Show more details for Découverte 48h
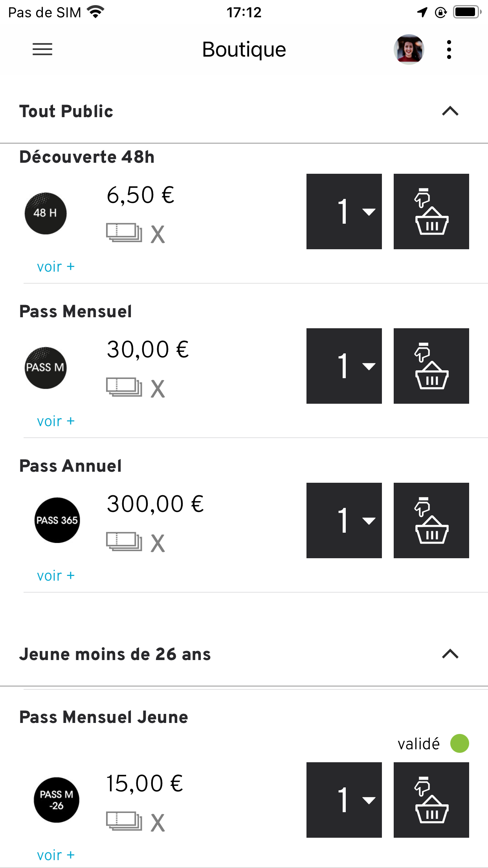 (x=55, y=267)
